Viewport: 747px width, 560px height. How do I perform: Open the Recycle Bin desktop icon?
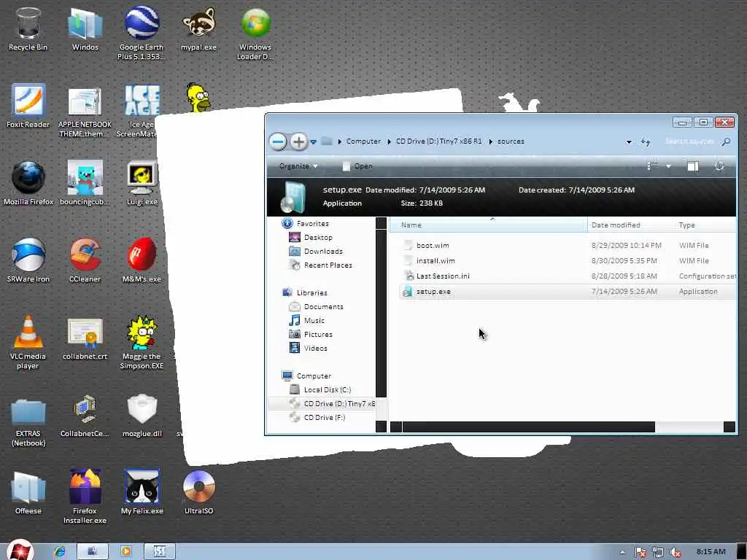click(x=28, y=28)
